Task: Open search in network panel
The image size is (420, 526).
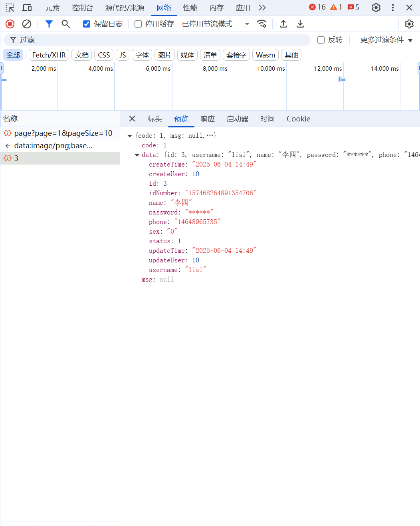Action: click(66, 24)
